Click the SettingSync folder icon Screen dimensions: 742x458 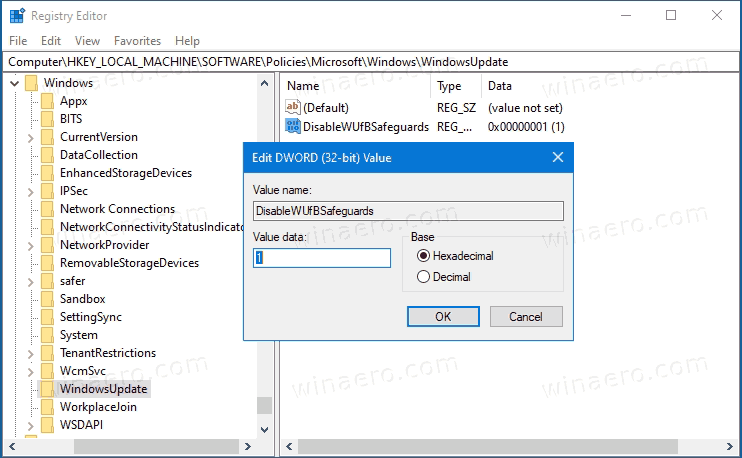[x=47, y=317]
